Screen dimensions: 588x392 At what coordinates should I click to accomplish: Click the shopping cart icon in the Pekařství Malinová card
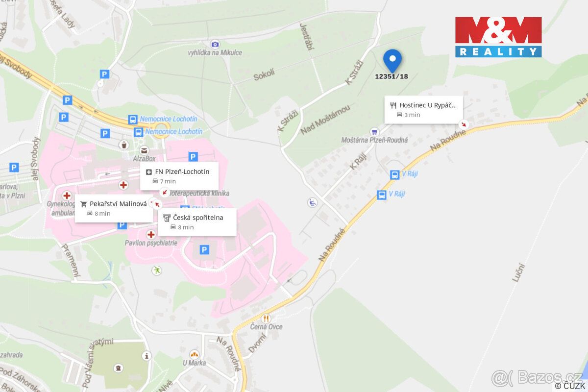point(84,204)
